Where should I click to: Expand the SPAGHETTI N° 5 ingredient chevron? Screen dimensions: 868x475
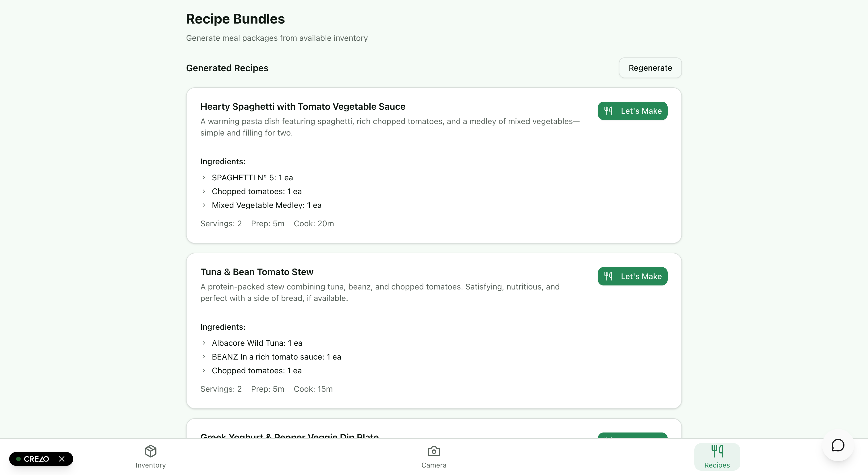tap(204, 177)
